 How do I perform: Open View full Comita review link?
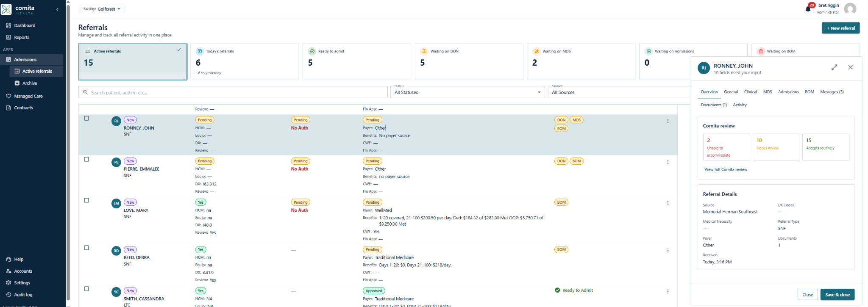pyautogui.click(x=726, y=169)
